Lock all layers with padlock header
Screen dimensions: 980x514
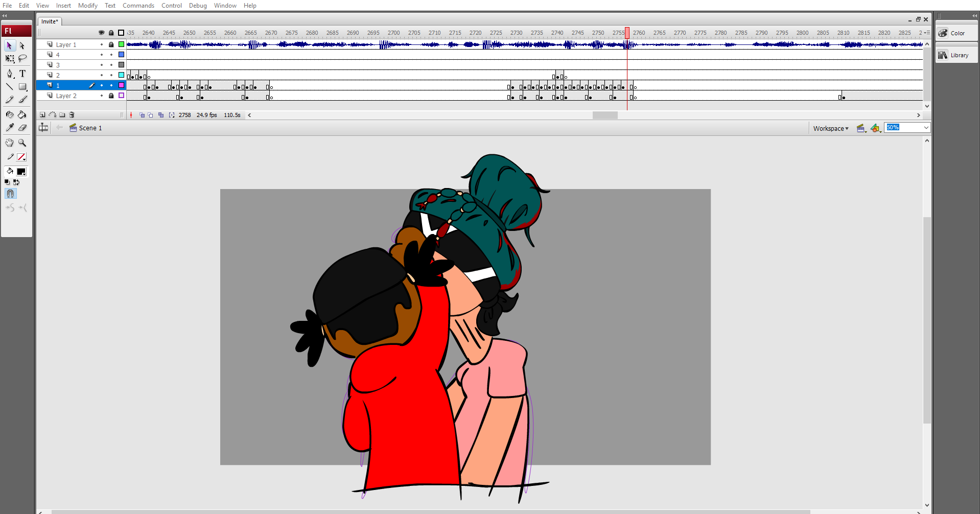[x=111, y=33]
